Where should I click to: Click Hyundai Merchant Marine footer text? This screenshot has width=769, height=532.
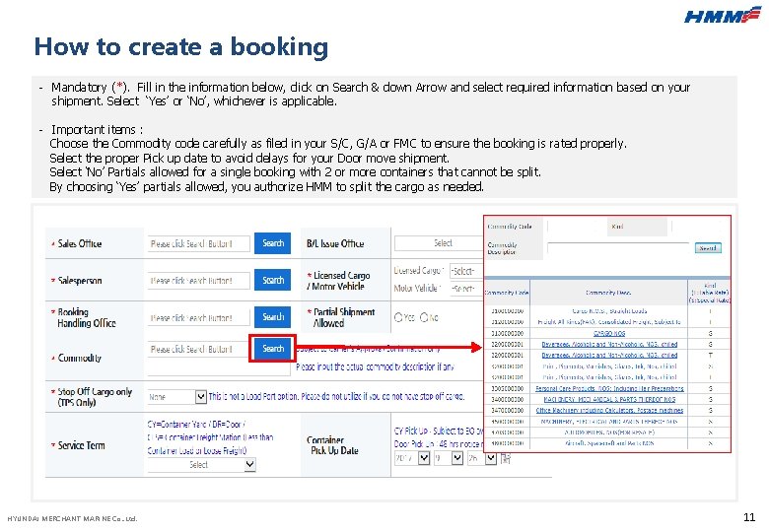(x=72, y=518)
